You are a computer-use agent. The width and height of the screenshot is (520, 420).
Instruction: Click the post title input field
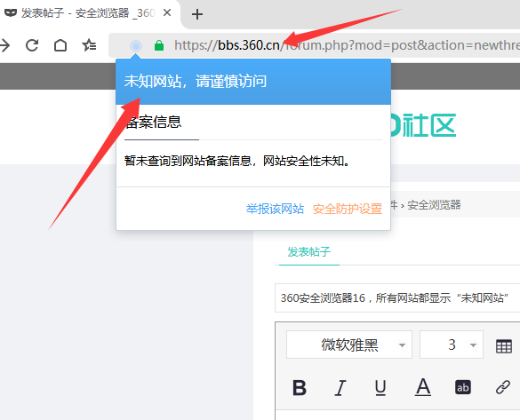pyautogui.click(x=397, y=297)
